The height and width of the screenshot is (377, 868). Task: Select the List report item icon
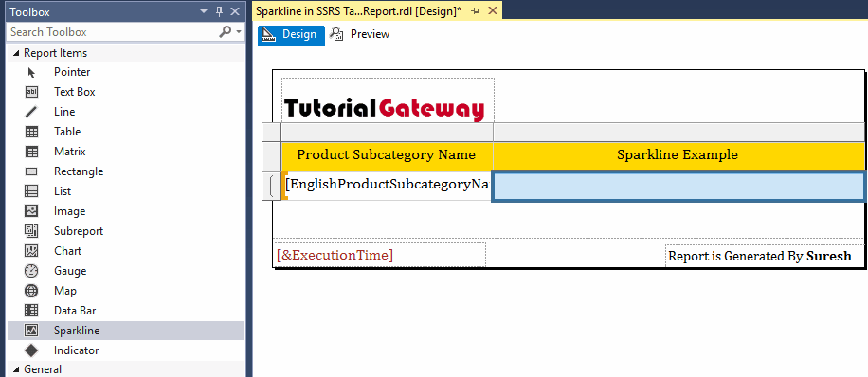tap(31, 191)
